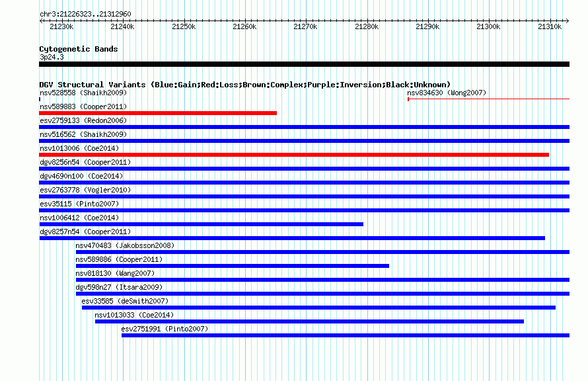This screenshot has height=381, width=588.
Task: Open the esv2759133 (Redon2006) variant label
Action: click(x=83, y=120)
